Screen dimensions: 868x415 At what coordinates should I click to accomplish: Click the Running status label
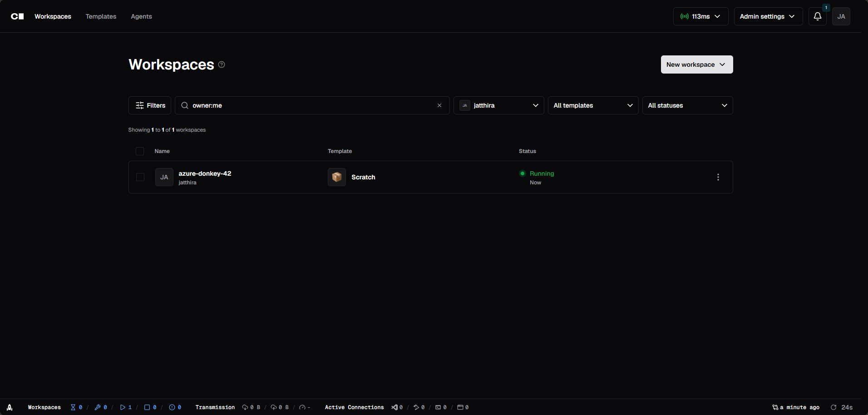(x=542, y=173)
